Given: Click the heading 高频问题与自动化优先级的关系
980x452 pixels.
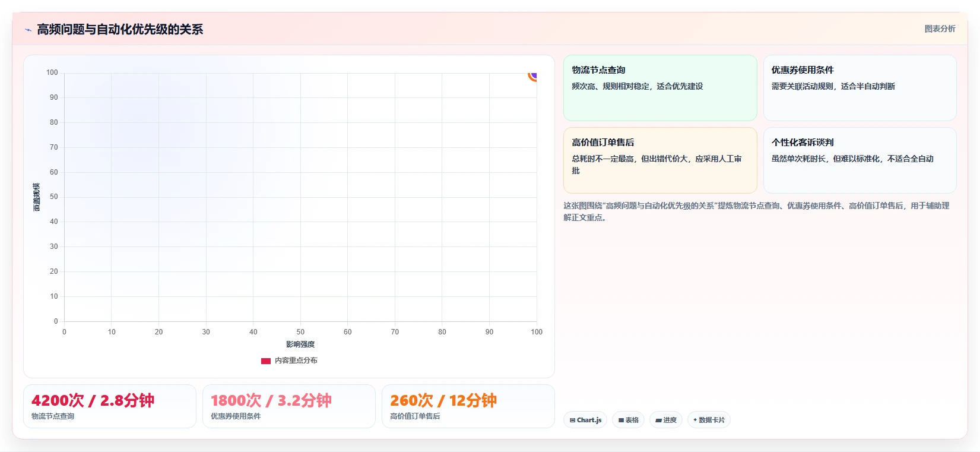Looking at the screenshot, I should [x=120, y=29].
